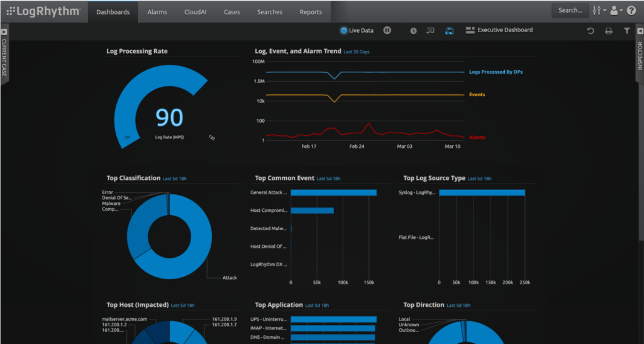The width and height of the screenshot is (644, 344).
Task: Go to the Cases tab
Action: pos(231,12)
